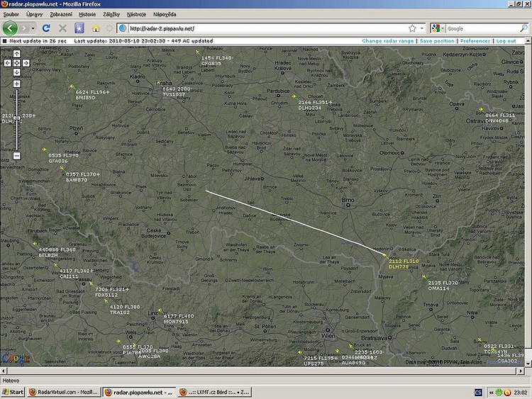Screen dimensions: 532x399
Task: Click the map zoom slider handle
Action: pos(16,118)
